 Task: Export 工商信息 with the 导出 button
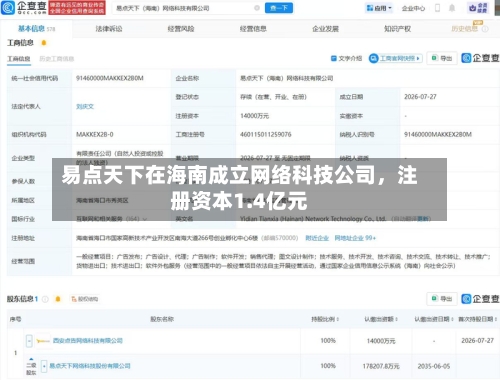pos(442,58)
